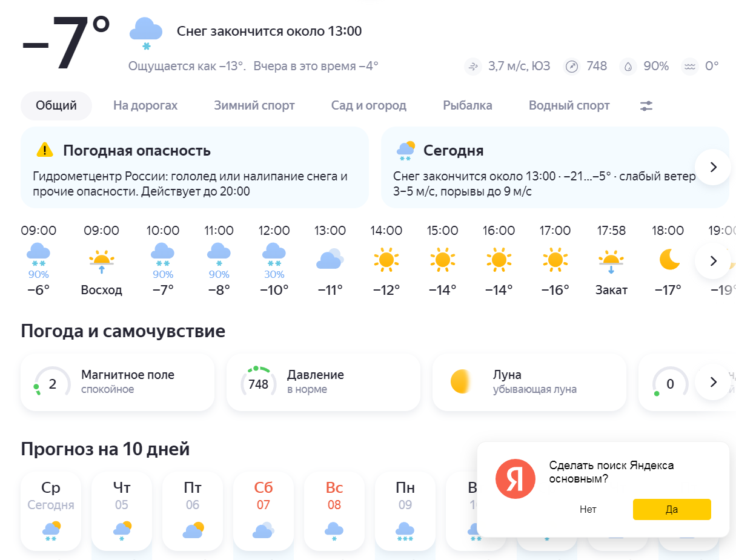Open the Давление 748 card

(323, 382)
